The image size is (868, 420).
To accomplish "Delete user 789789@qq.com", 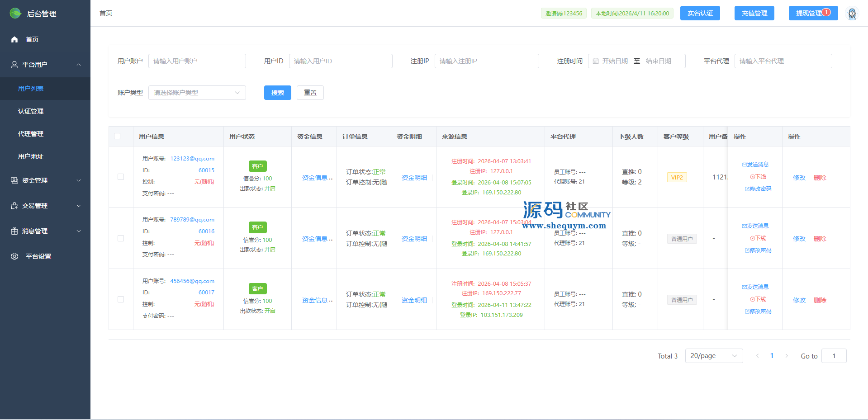I will point(820,239).
